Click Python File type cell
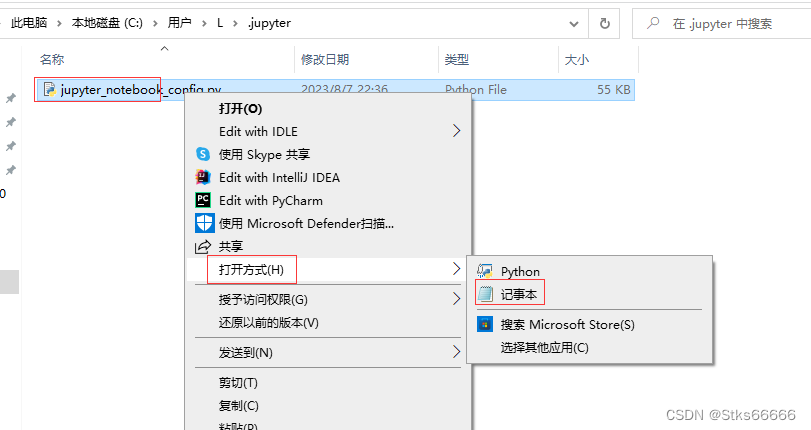Image resolution: width=811 pixels, height=430 pixels. (x=476, y=90)
